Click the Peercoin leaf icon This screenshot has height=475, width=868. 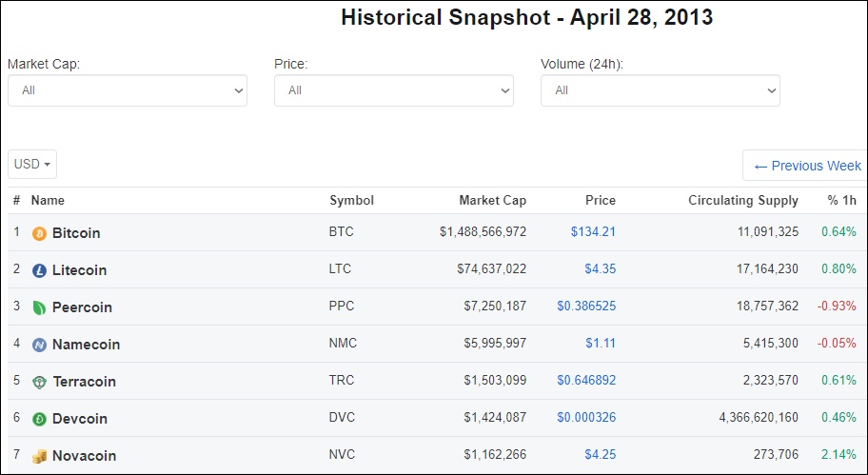coord(39,307)
